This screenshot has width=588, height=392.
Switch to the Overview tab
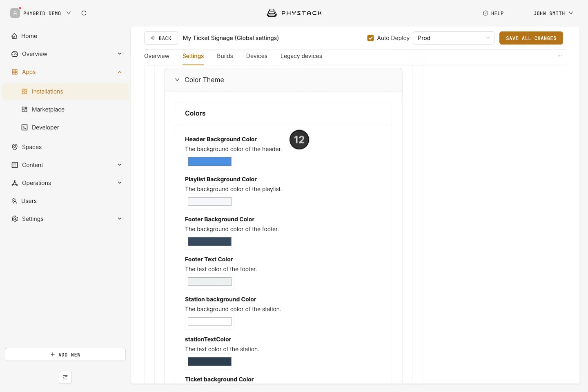pos(157,56)
